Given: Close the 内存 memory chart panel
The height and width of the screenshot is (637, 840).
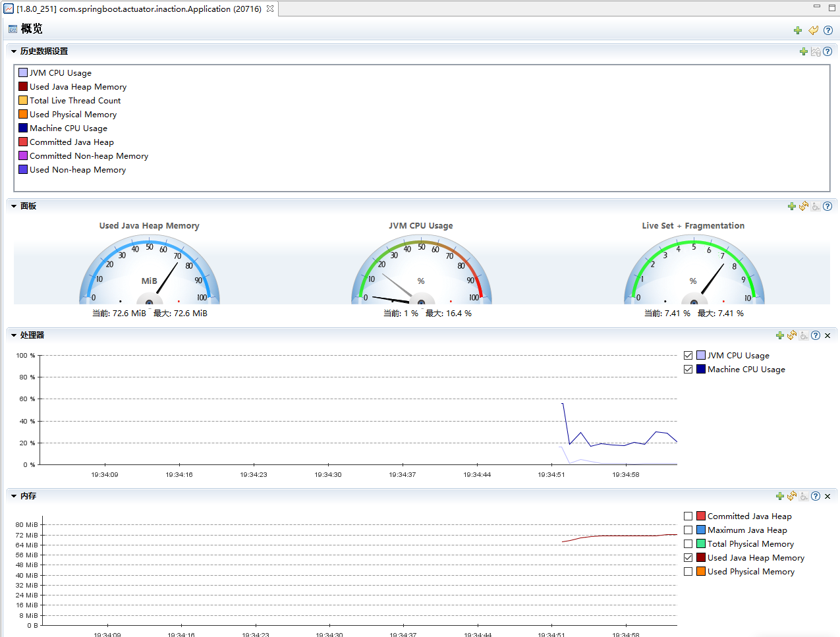Looking at the screenshot, I should point(827,496).
